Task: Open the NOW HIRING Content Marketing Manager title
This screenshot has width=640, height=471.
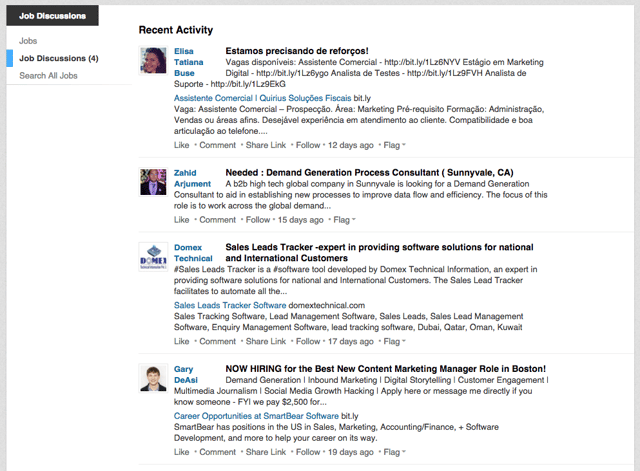Action: (x=385, y=369)
